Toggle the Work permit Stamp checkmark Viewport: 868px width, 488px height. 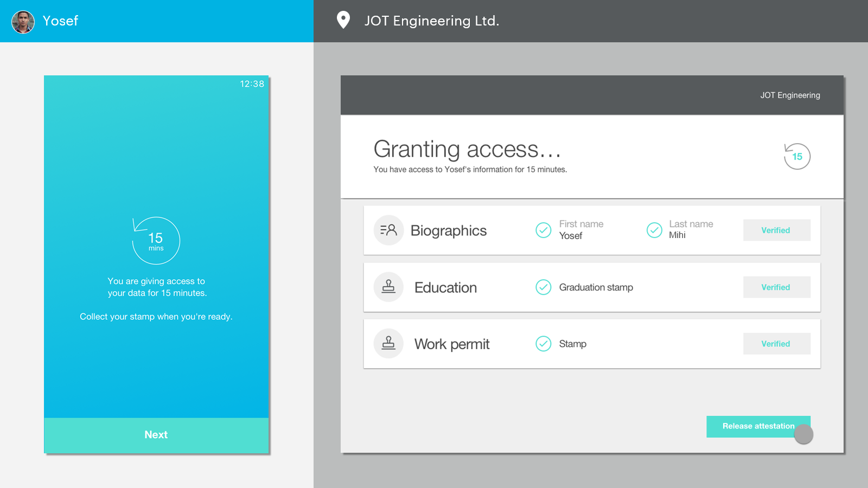coord(543,343)
